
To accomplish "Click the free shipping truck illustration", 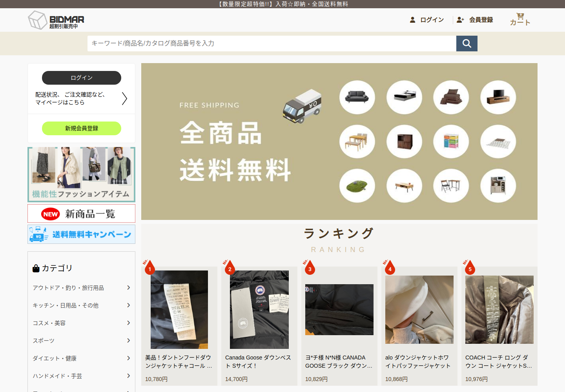I will (302, 106).
